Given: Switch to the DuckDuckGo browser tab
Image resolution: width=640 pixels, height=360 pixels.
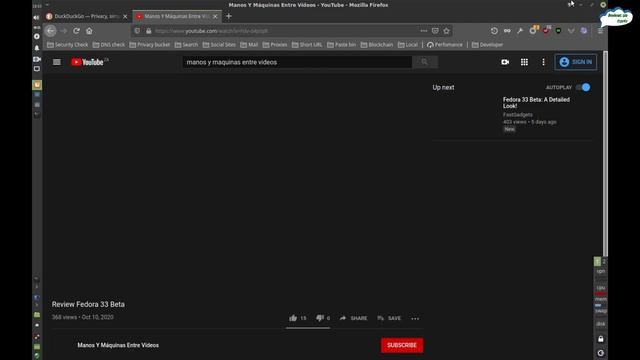Looking at the screenshot, I should point(87,16).
